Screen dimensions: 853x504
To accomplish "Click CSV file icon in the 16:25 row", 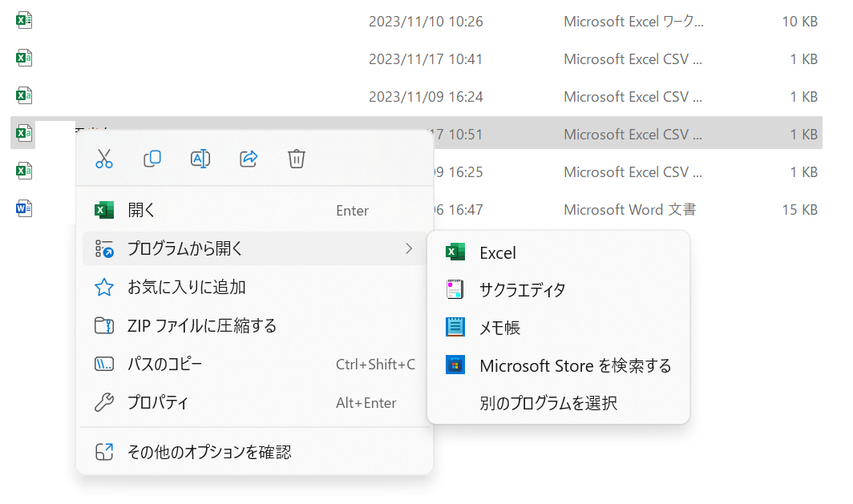I will click(x=24, y=171).
